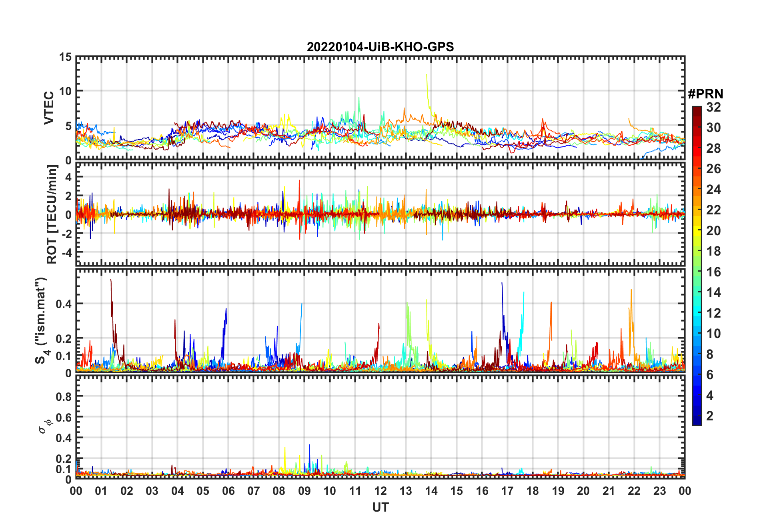
Task: Select colorbar tick label 6
Action: 710,375
